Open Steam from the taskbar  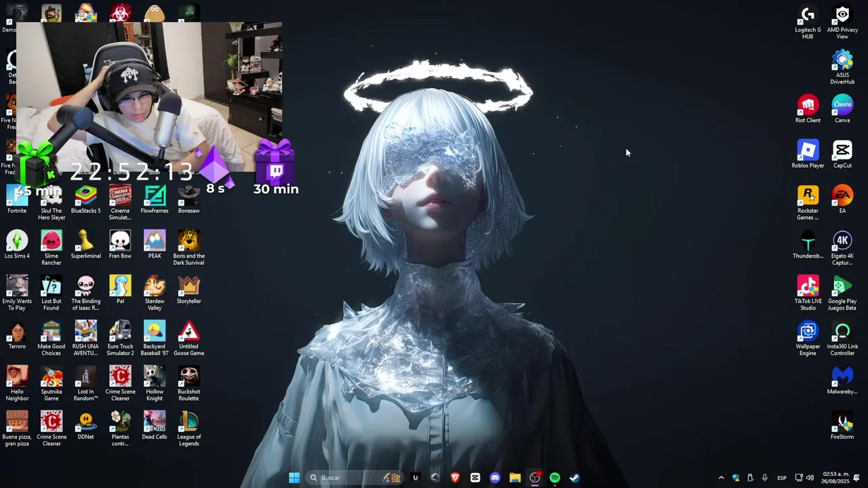point(574,478)
